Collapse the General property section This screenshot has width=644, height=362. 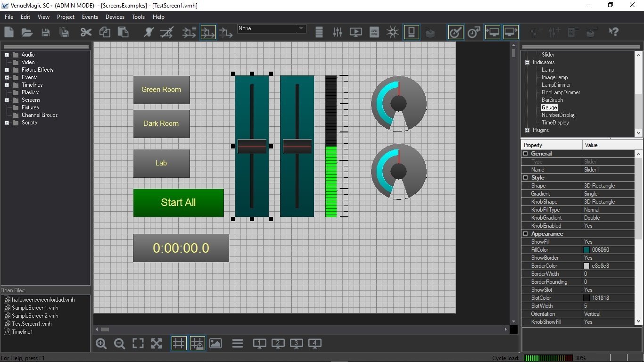[526, 154]
